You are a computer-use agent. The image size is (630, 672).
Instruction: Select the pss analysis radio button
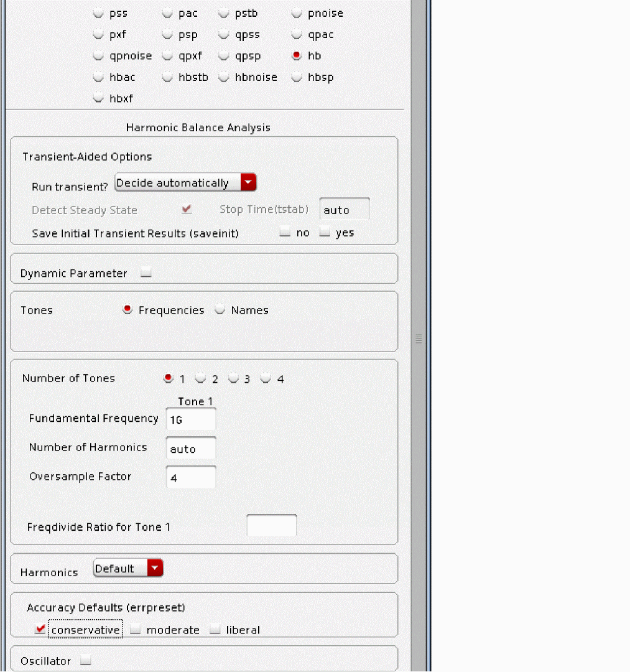click(x=98, y=13)
